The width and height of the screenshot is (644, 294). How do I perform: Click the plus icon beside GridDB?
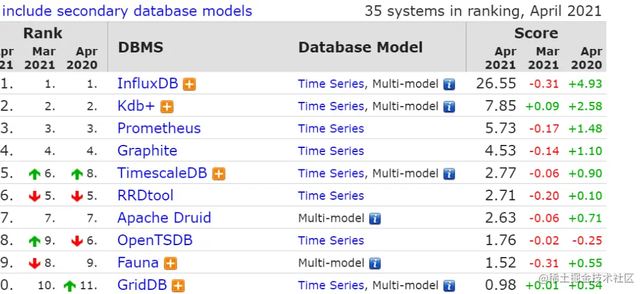coord(178,286)
